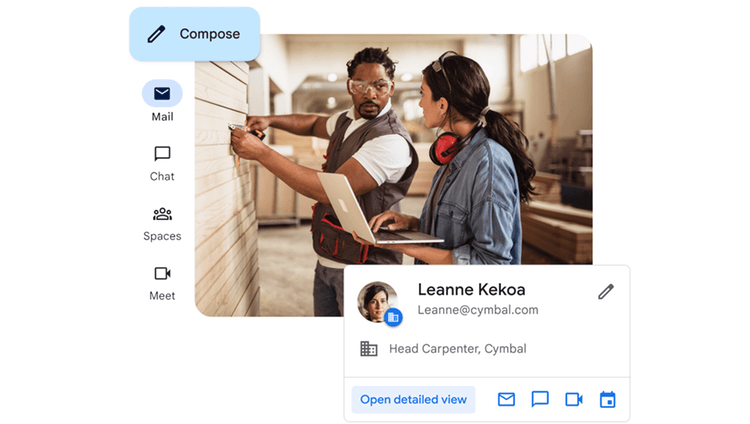Click the Leanne@cymbal.com email address
Screen dimensions: 750x424
(x=477, y=310)
